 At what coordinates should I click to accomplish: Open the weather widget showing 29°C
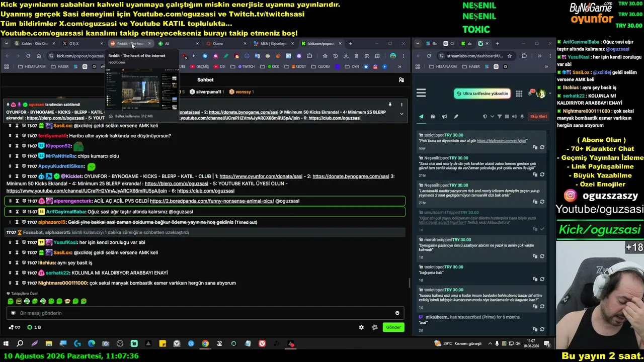pyautogui.click(x=458, y=344)
